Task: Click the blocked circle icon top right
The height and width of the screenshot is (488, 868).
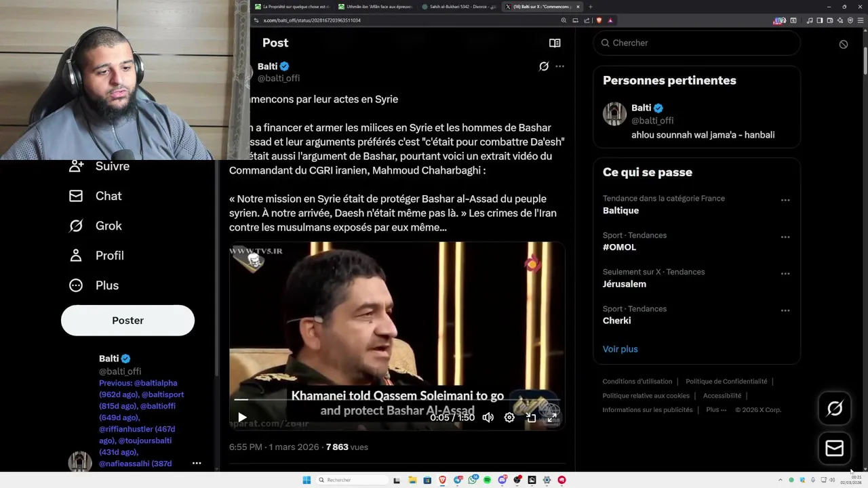Action: tap(844, 44)
